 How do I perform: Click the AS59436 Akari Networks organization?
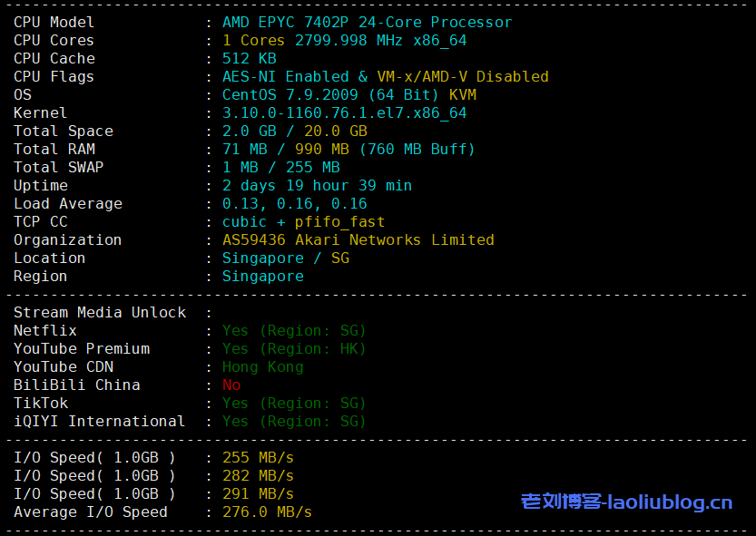tap(358, 239)
